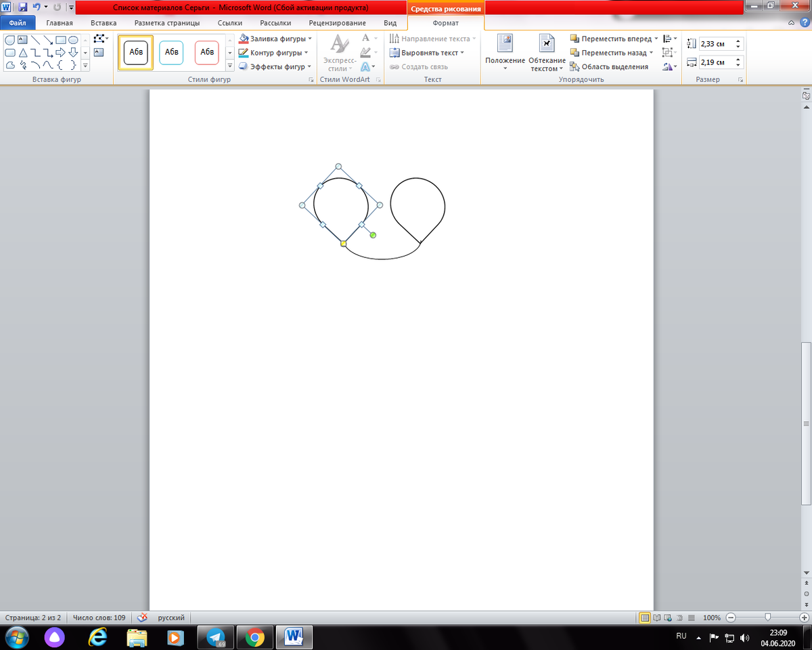Click the Save icon in quick access toolbar
The height and width of the screenshot is (650, 812).
click(x=23, y=7)
